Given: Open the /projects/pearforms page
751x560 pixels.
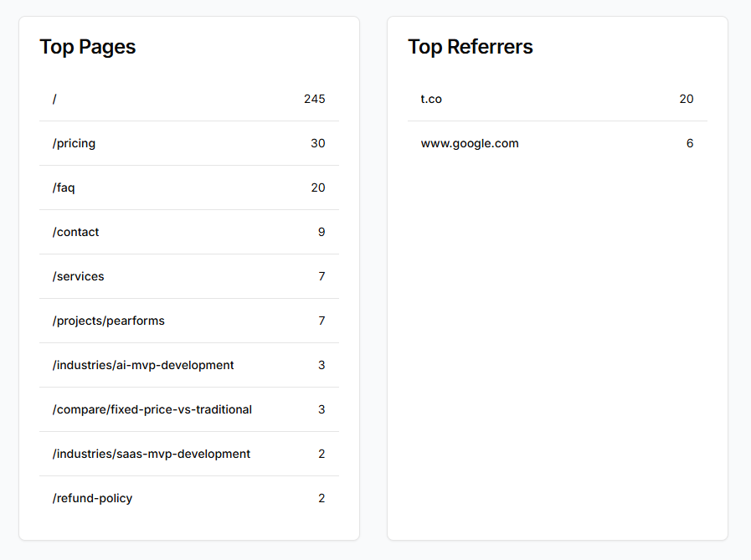Looking at the screenshot, I should [x=109, y=321].
